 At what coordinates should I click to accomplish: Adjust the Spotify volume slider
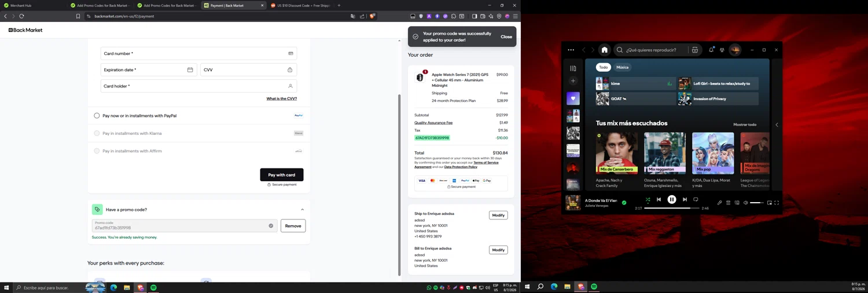(757, 203)
